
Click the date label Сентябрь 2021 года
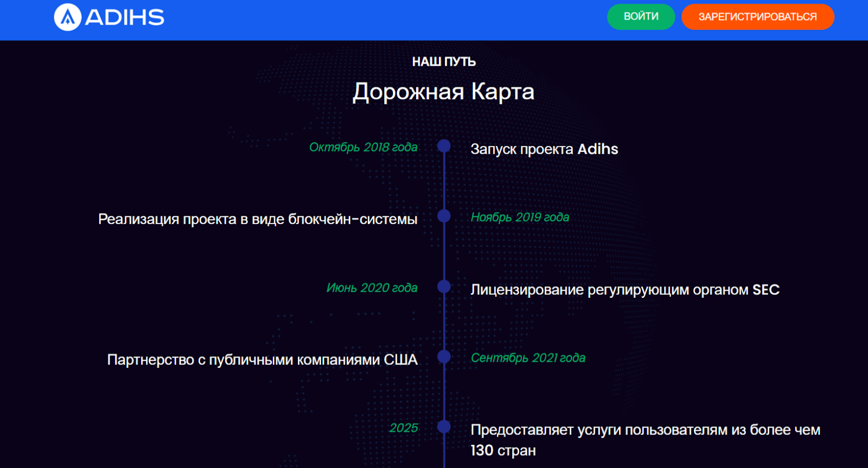point(528,358)
